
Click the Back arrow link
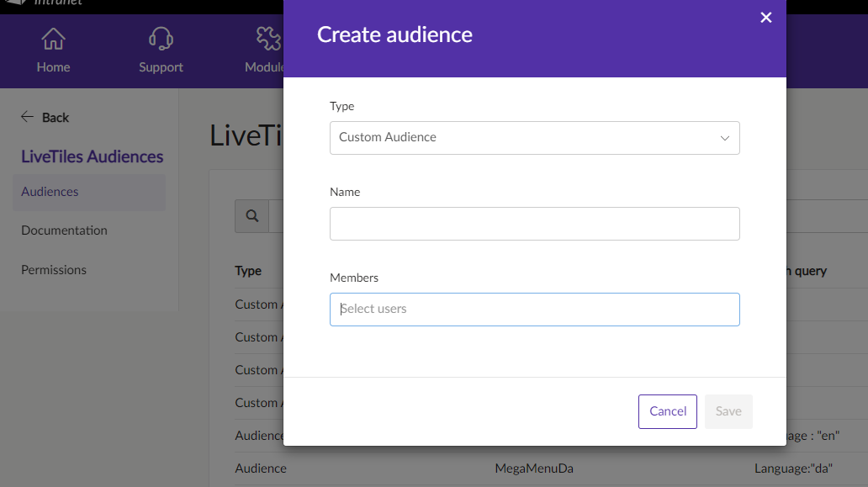tap(45, 117)
